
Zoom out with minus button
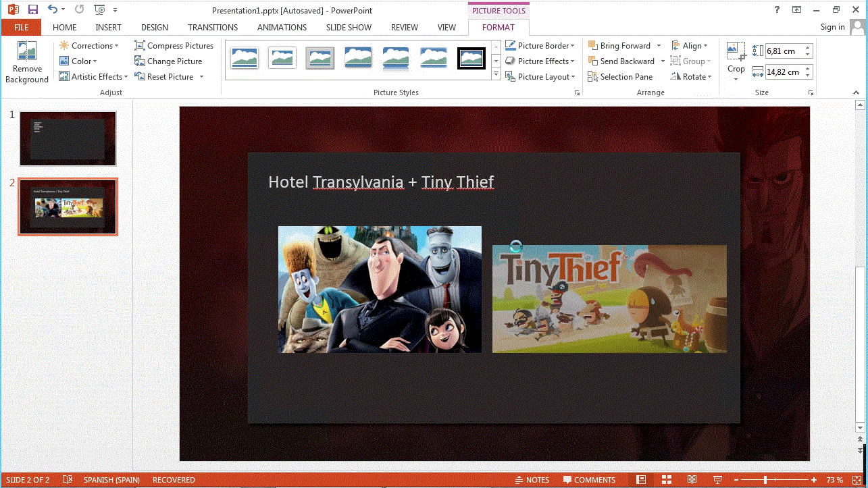pos(737,480)
